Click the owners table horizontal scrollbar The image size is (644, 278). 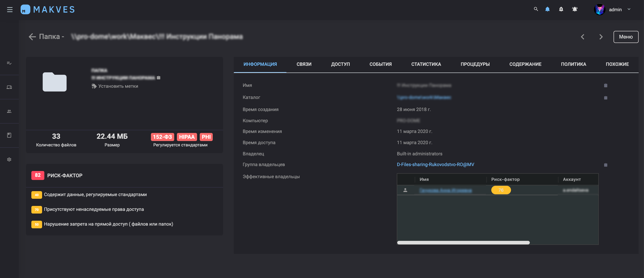coord(463,242)
